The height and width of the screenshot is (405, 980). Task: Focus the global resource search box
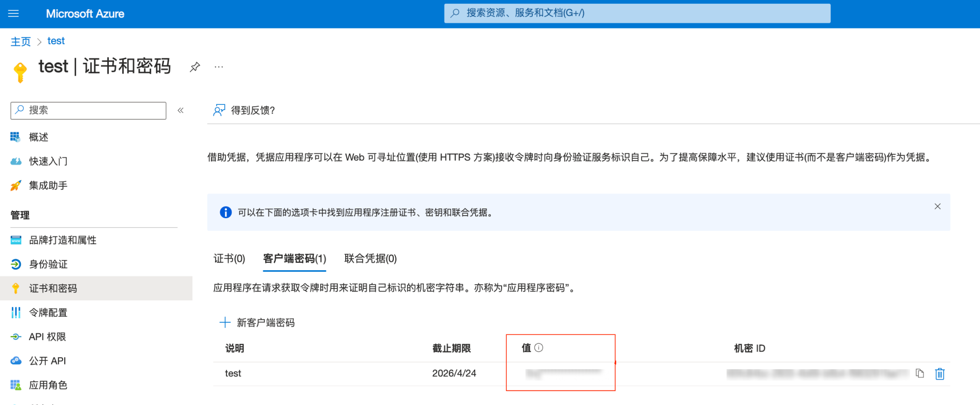(637, 13)
